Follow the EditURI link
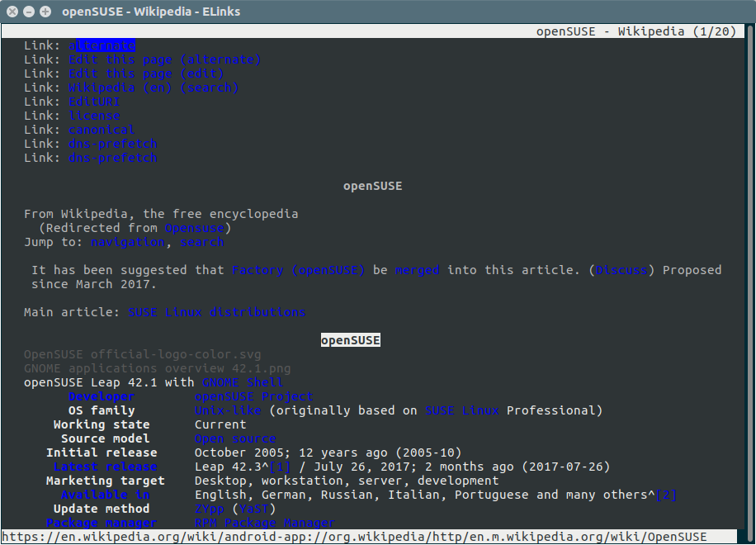 click(x=94, y=102)
